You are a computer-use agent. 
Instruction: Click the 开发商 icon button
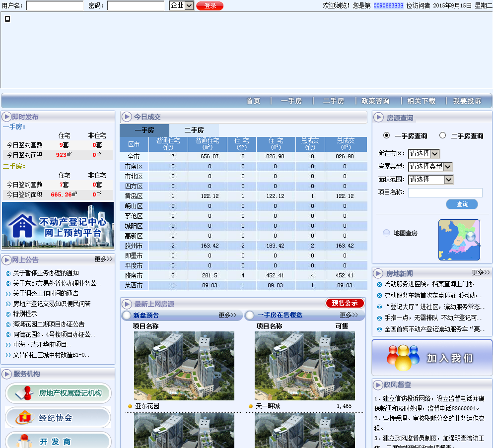(x=58, y=441)
